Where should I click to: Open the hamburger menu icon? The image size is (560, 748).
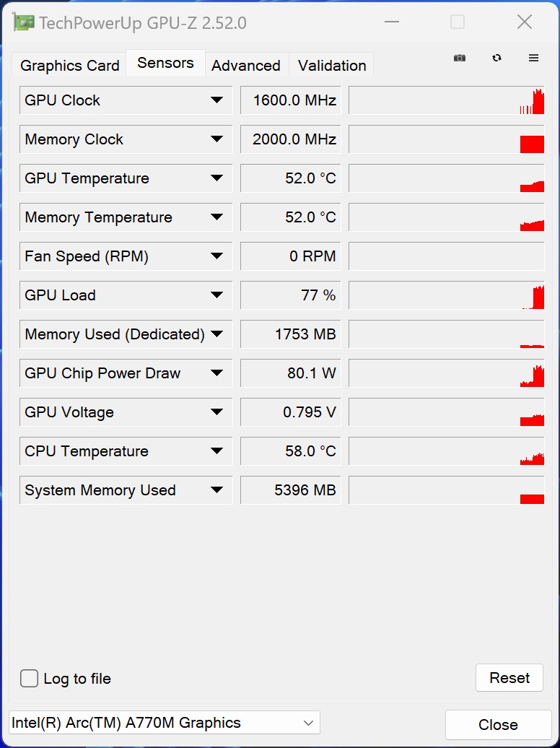[534, 58]
